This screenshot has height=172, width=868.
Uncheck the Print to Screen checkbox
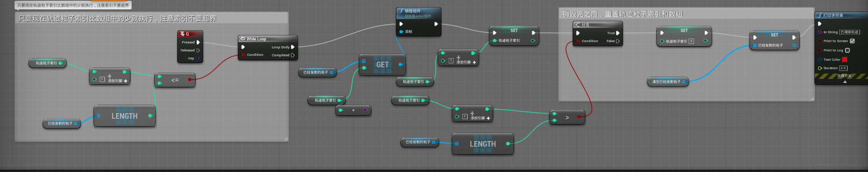(x=852, y=41)
